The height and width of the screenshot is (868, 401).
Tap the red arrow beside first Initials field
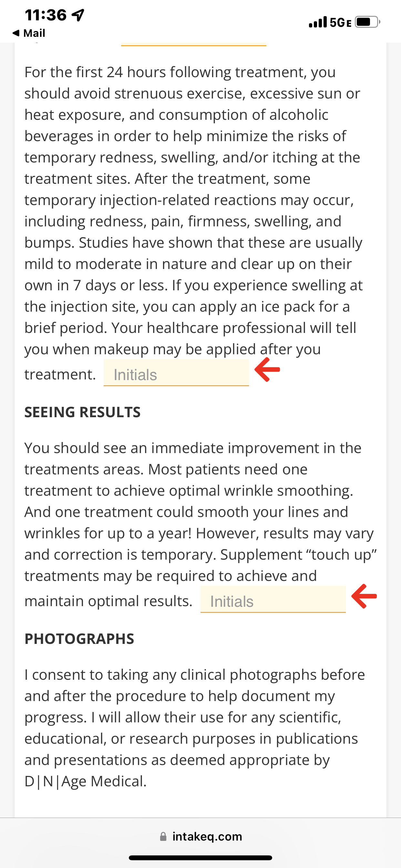pos(267,369)
